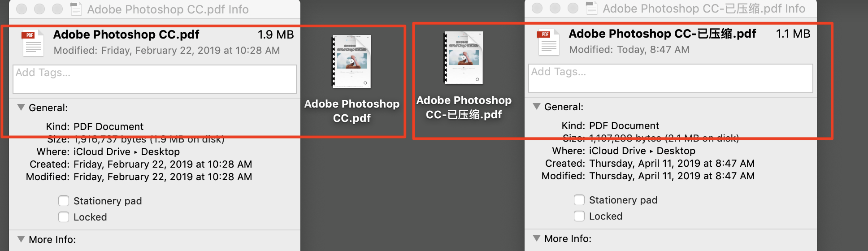Screen dimensions: 868x251
Task: Select Adobe Photoshop CC.pdf desktop file icon
Action: [x=352, y=61]
